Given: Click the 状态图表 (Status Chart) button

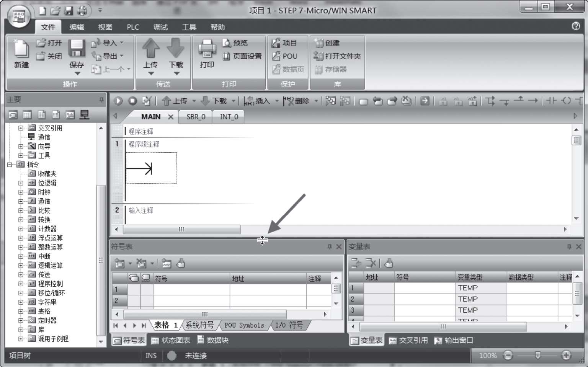Looking at the screenshot, I should (x=171, y=340).
